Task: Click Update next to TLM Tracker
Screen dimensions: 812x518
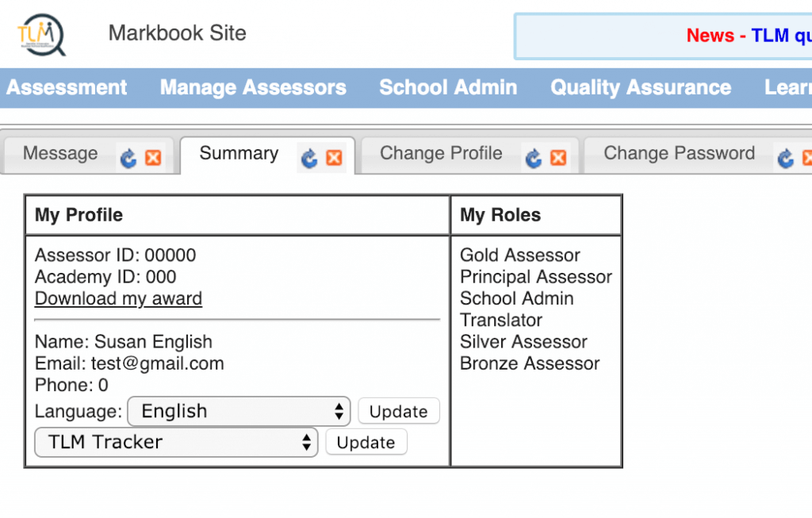Action: coord(366,443)
